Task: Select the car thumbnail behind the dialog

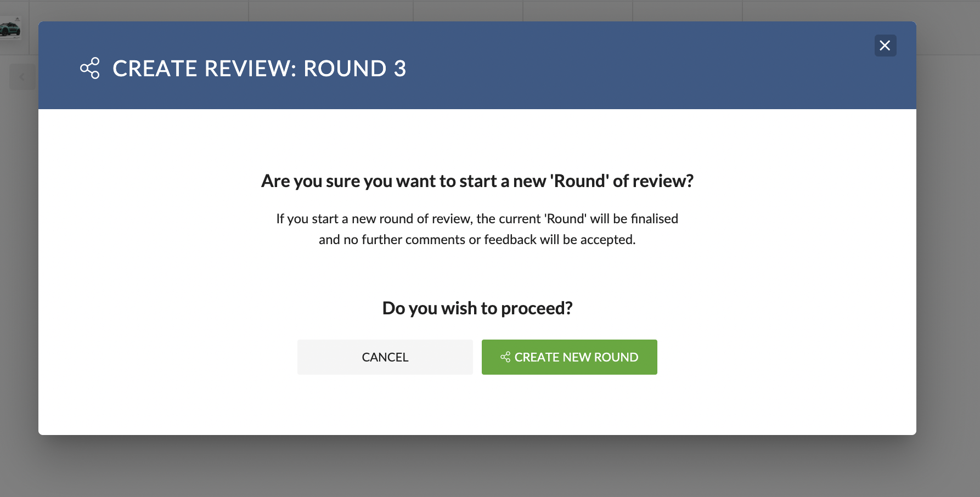Action: click(10, 29)
